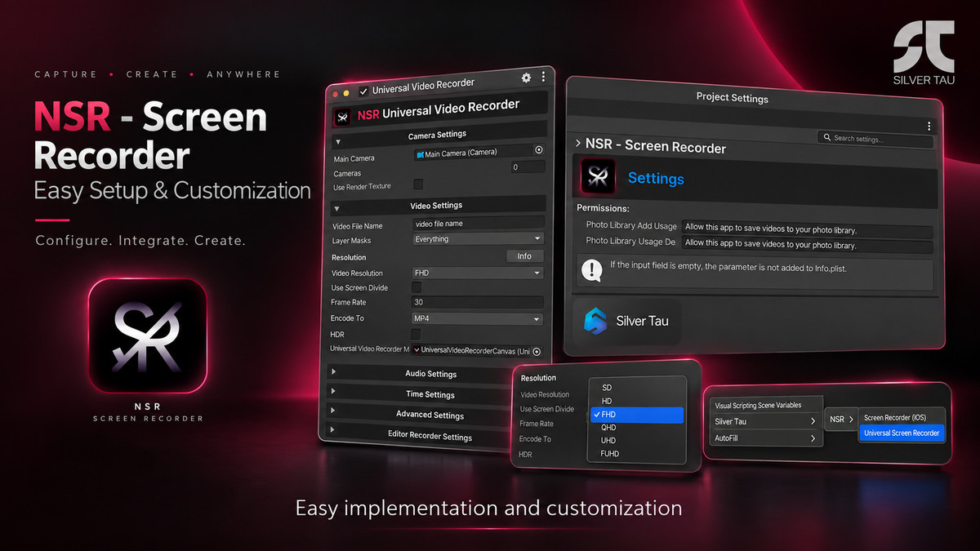
Task: Click the Project Settings window title
Action: coord(732,98)
